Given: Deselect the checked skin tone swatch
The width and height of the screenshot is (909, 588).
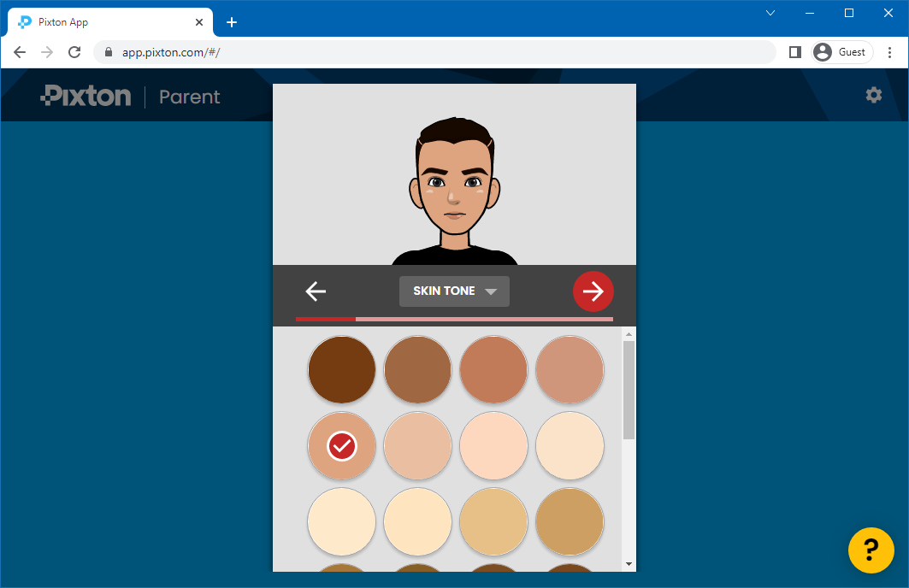Looking at the screenshot, I should coord(341,445).
